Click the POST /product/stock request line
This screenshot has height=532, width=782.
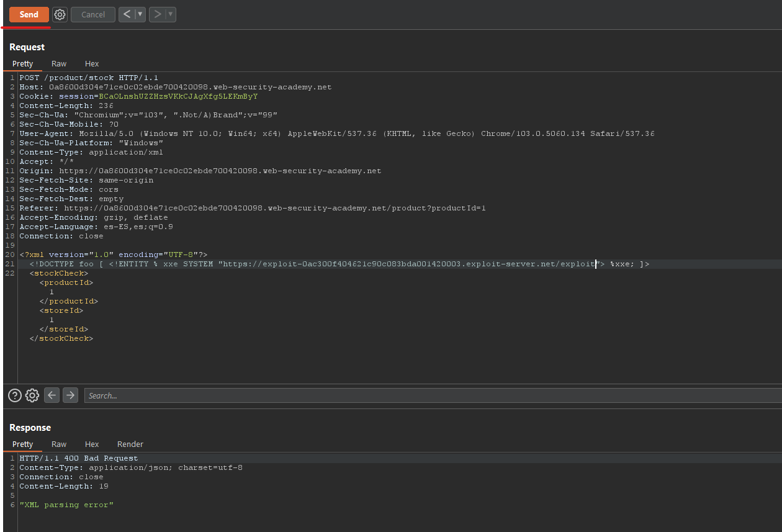[89, 78]
